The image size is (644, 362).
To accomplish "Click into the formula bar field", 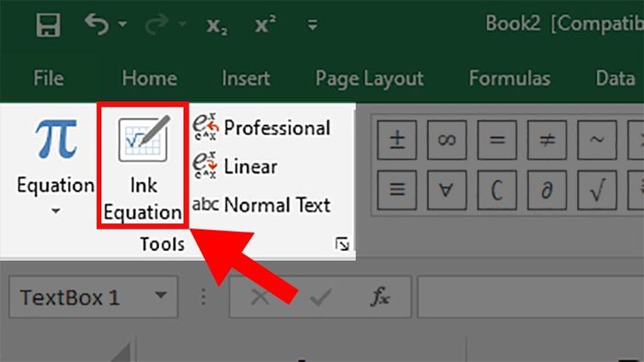I will click(x=531, y=297).
